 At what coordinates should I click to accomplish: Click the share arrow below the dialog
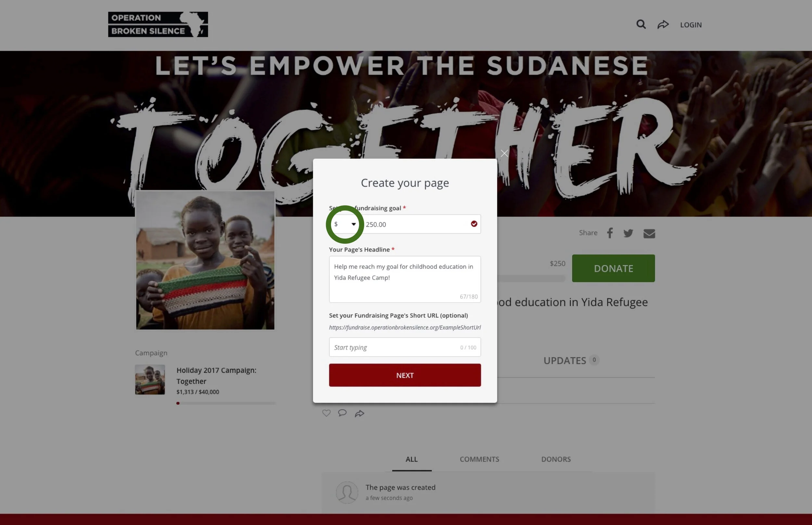pyautogui.click(x=360, y=413)
